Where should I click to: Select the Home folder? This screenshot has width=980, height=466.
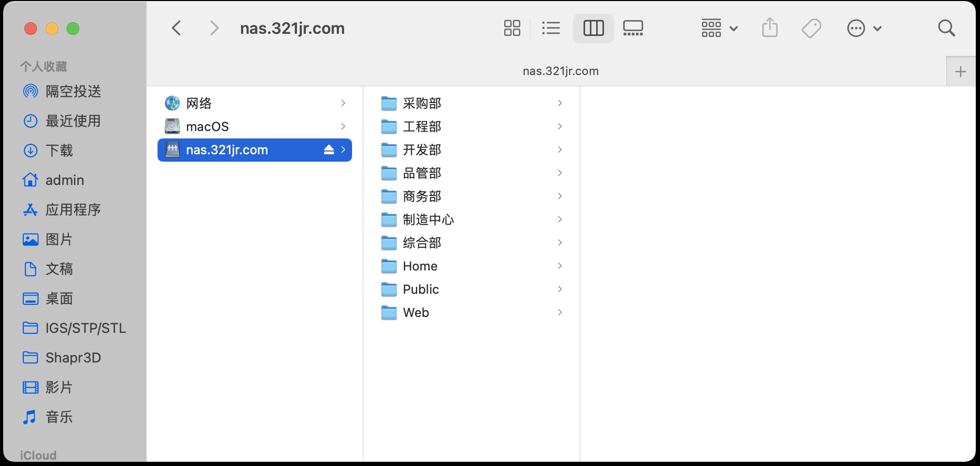[471, 266]
